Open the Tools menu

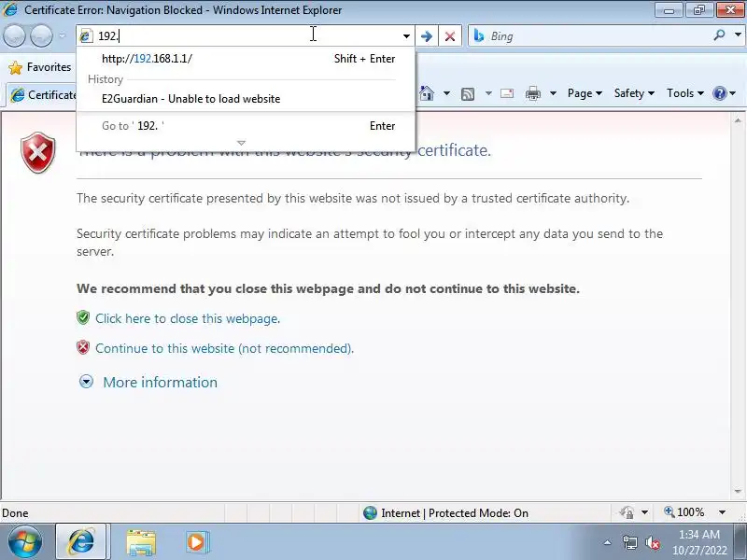point(685,93)
